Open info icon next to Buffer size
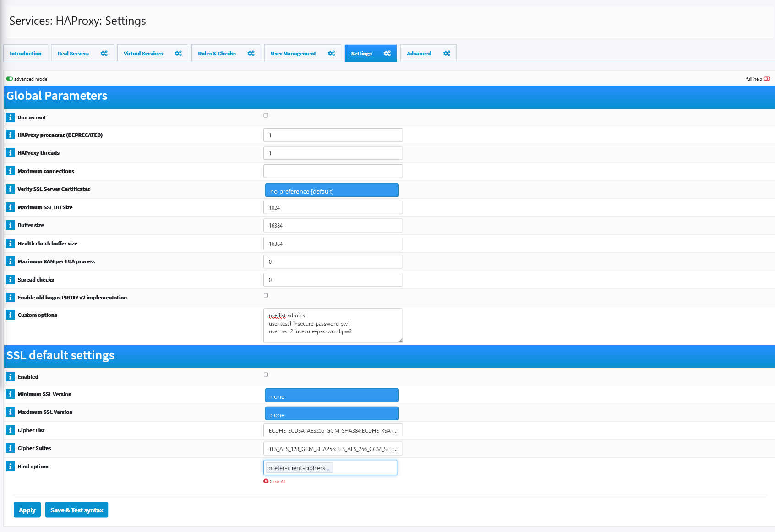Viewport: 775px width, 532px height. click(10, 225)
